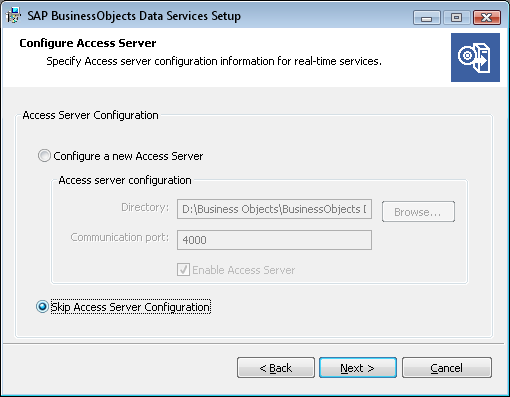This screenshot has height=397, width=510.
Task: Cancel the Data Services setup
Action: tap(447, 368)
